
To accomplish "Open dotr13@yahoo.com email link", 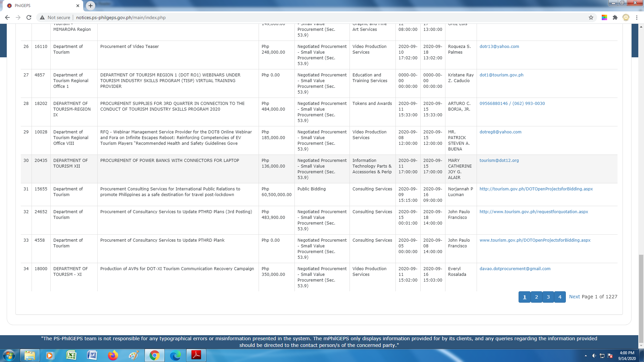I will pyautogui.click(x=499, y=47).
